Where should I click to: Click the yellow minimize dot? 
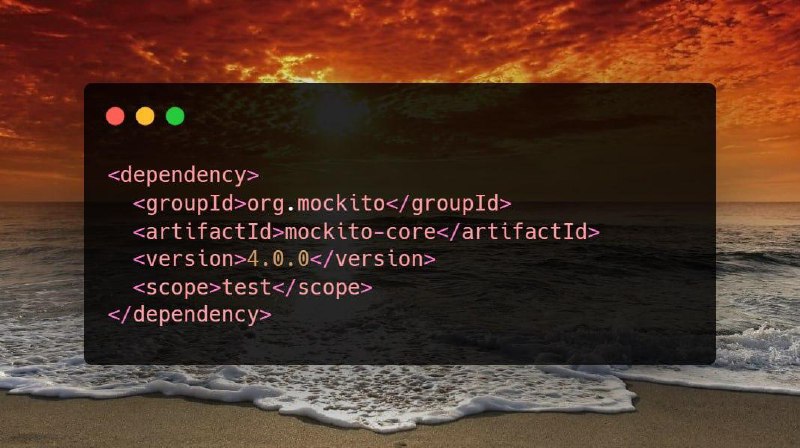pos(145,116)
